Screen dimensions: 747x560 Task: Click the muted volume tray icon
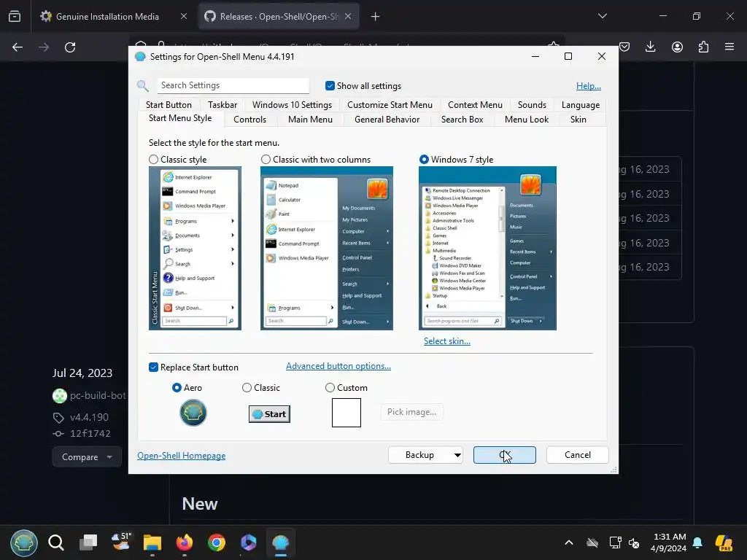(x=634, y=542)
